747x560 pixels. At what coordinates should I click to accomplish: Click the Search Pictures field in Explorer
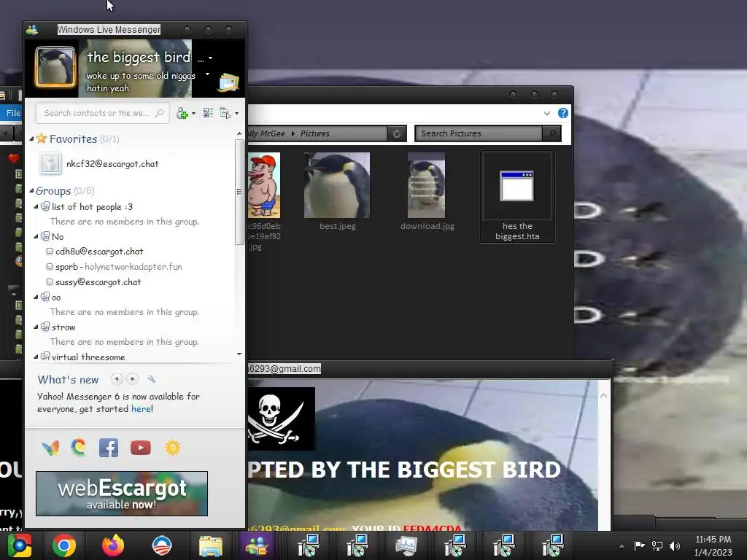point(479,134)
